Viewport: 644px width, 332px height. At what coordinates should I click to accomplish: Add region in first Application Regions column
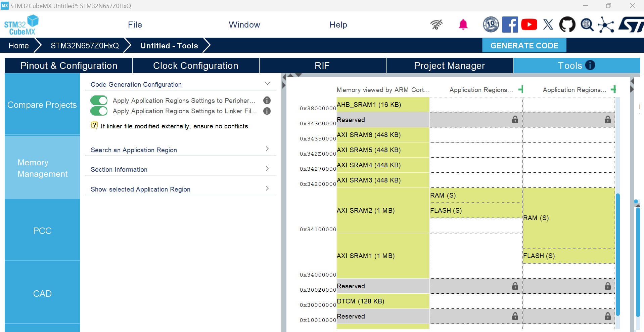point(521,89)
